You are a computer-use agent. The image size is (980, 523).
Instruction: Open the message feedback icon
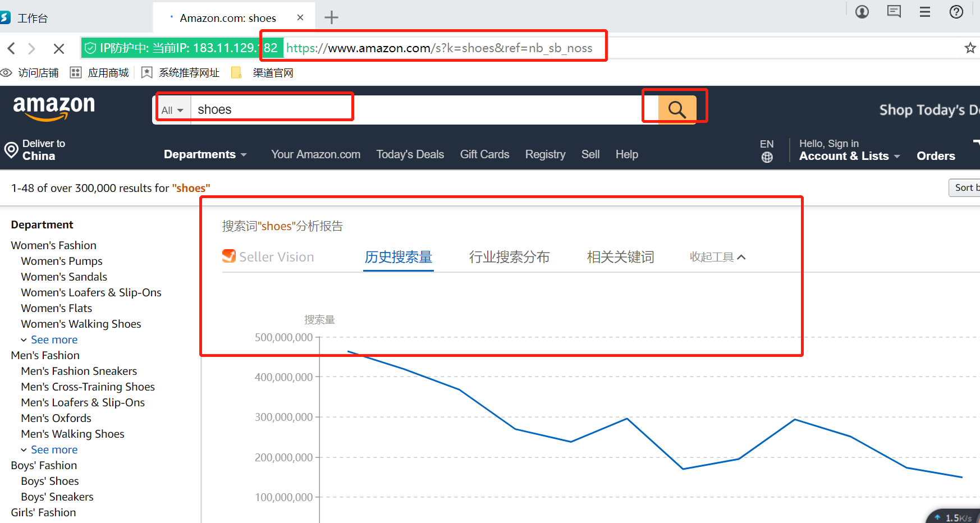coord(894,11)
